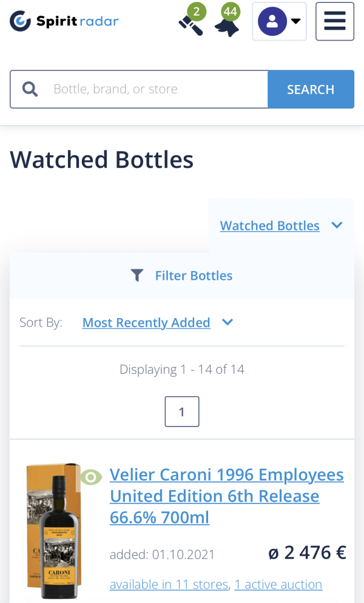Expand the user account dropdown arrow

click(x=296, y=22)
